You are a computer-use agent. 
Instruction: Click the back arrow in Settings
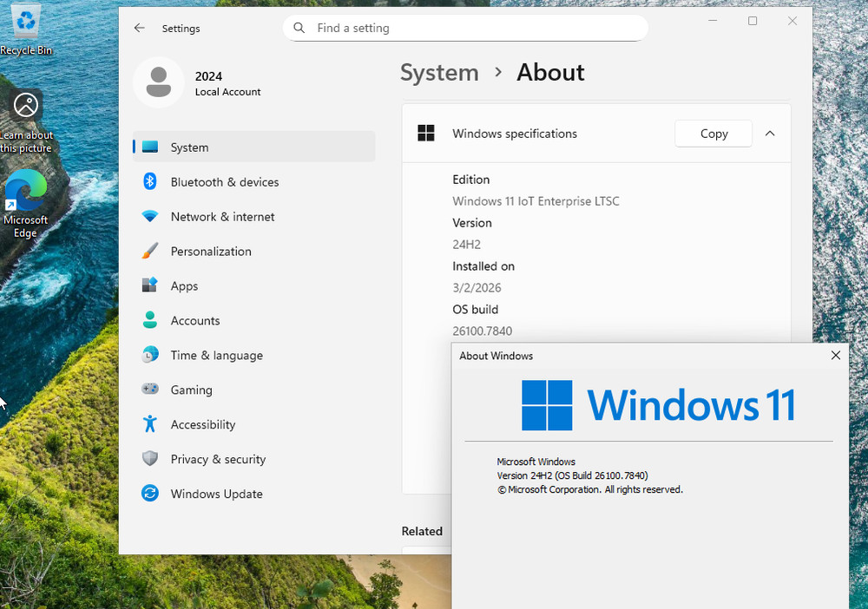pyautogui.click(x=139, y=28)
